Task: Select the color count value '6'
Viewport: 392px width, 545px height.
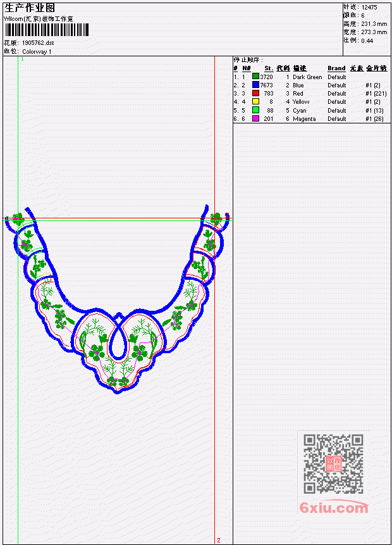Action: (x=363, y=16)
